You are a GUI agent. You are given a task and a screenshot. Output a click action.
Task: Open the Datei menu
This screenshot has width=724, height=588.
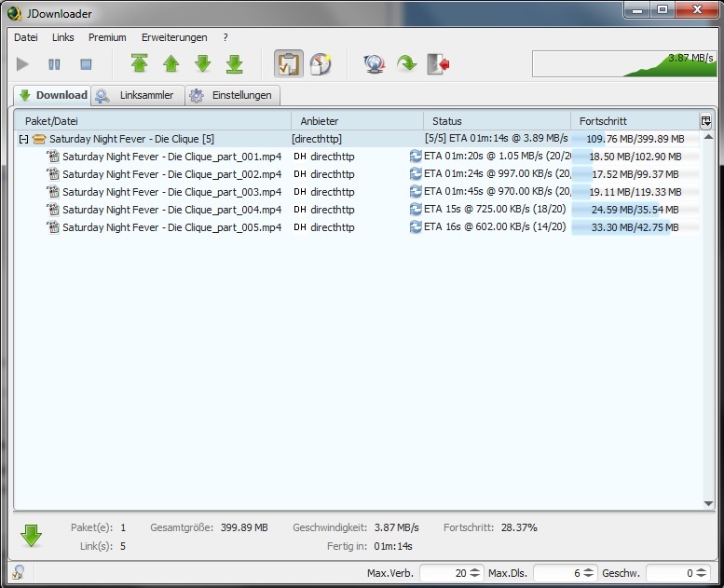[x=26, y=37]
